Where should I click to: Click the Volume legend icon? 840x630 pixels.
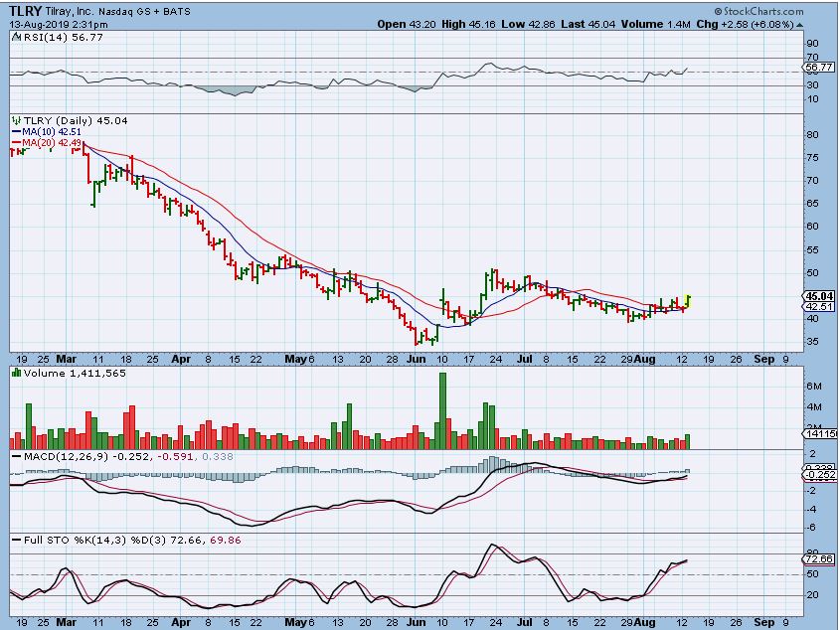pyautogui.click(x=15, y=372)
